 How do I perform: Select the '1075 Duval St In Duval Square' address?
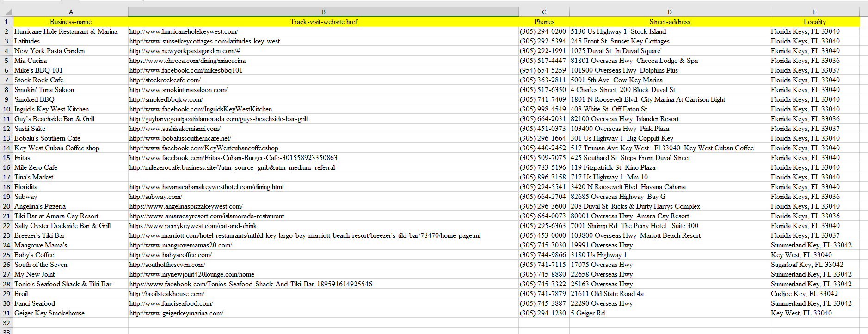[x=670, y=51]
